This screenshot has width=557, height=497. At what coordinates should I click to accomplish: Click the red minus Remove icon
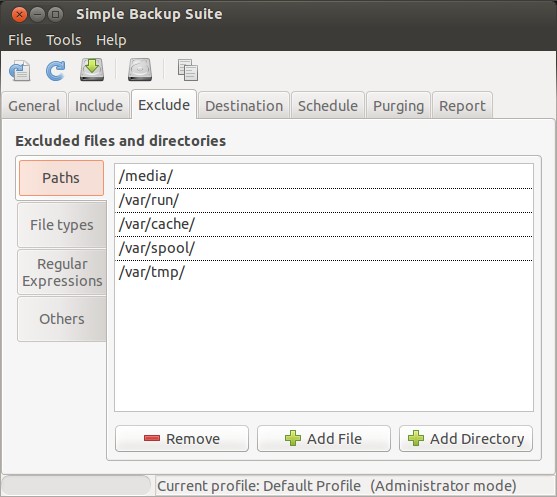point(152,438)
